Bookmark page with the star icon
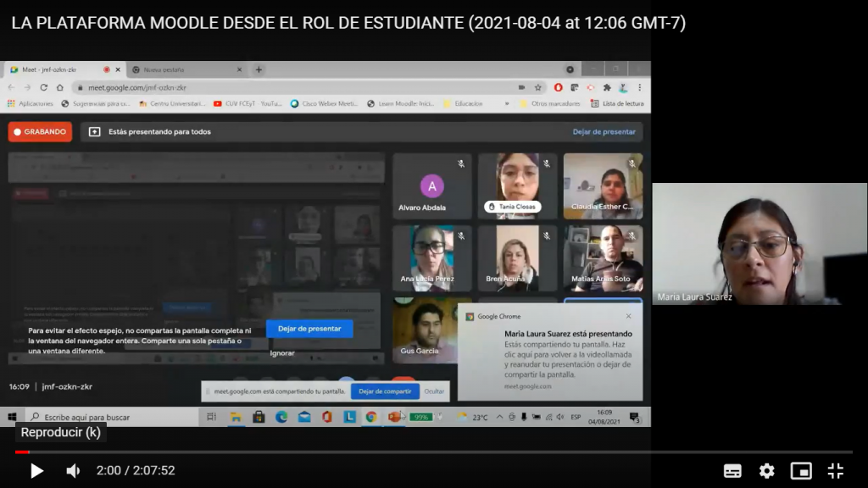 (x=538, y=87)
